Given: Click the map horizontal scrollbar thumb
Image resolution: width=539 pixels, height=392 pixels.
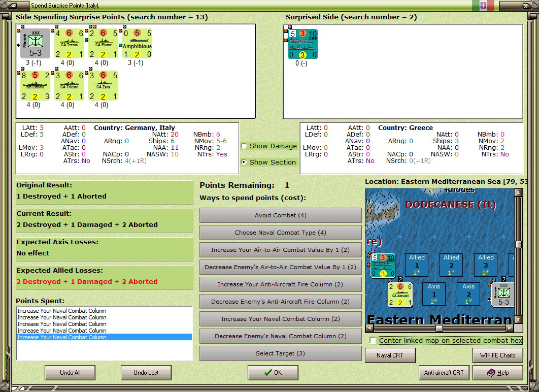Looking at the screenshot, I should (439, 329).
